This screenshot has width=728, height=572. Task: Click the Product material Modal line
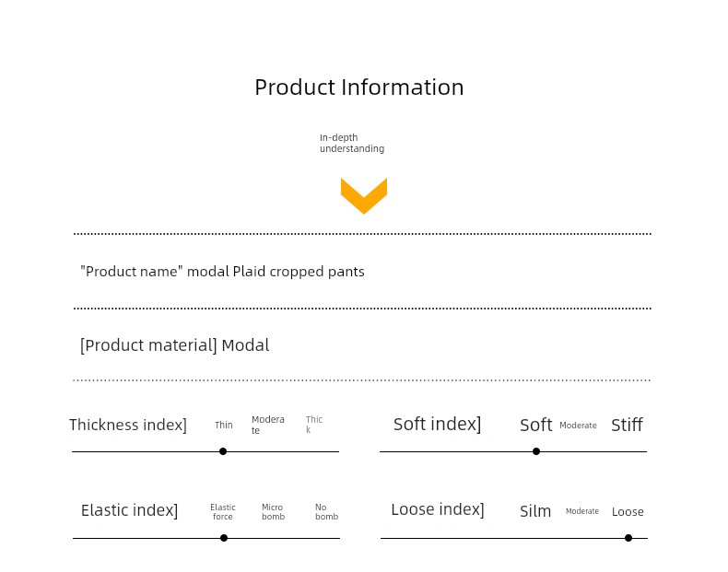(x=174, y=345)
